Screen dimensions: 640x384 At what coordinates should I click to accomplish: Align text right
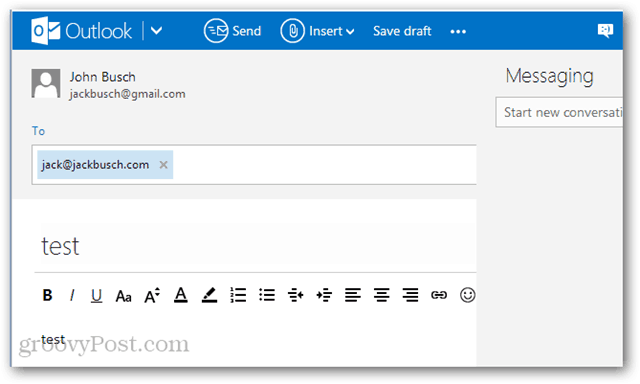click(410, 295)
